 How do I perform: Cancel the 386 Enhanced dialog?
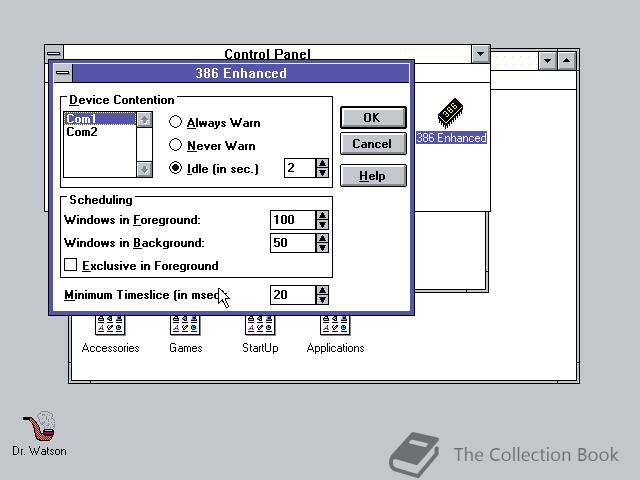click(373, 144)
